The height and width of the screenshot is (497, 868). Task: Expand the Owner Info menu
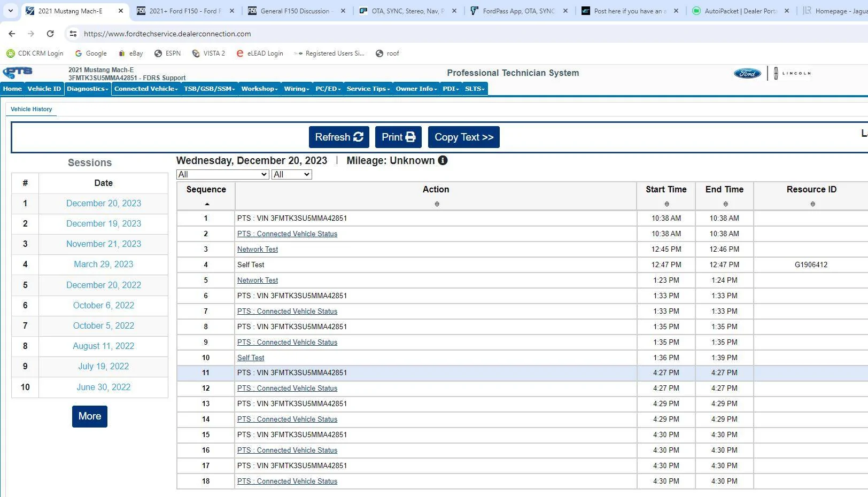(416, 89)
